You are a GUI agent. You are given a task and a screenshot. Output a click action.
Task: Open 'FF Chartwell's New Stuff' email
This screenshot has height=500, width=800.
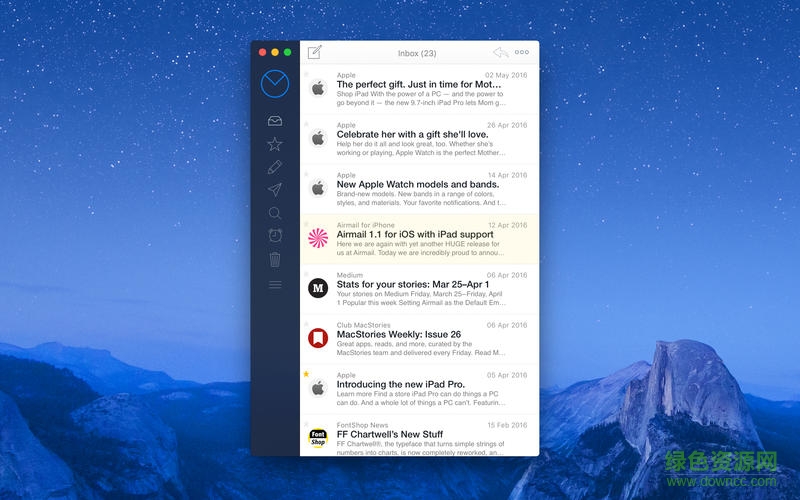coord(419,435)
